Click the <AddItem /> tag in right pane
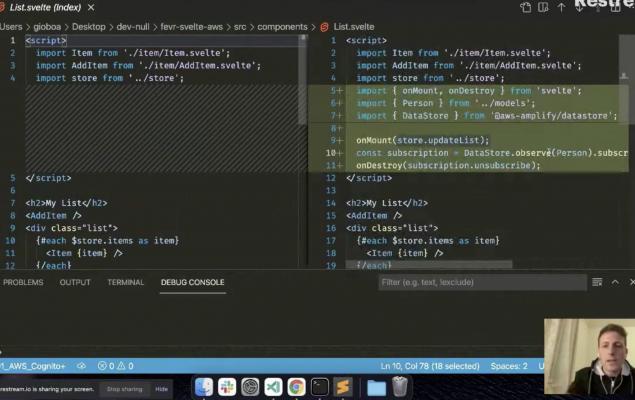This screenshot has width=635, height=400. click(374, 215)
